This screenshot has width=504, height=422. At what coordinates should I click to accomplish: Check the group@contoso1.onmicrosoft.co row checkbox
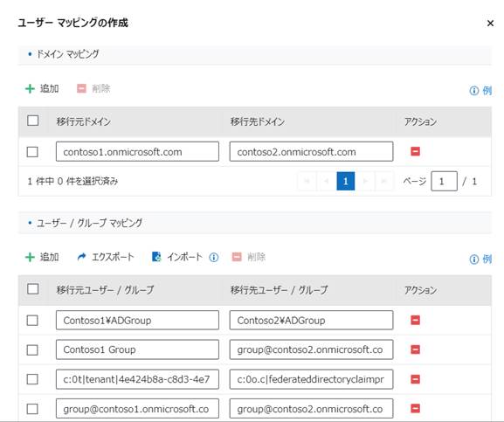pos(32,409)
